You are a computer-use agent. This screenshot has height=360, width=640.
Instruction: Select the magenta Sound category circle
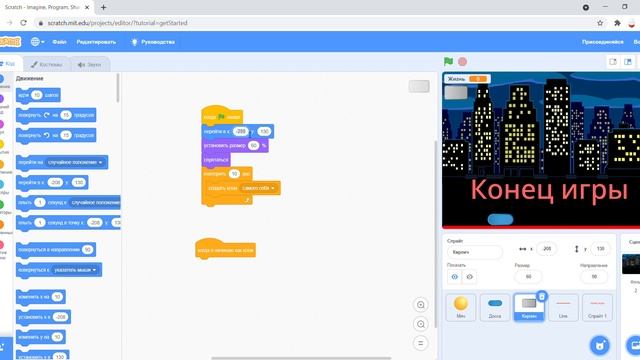[2, 124]
